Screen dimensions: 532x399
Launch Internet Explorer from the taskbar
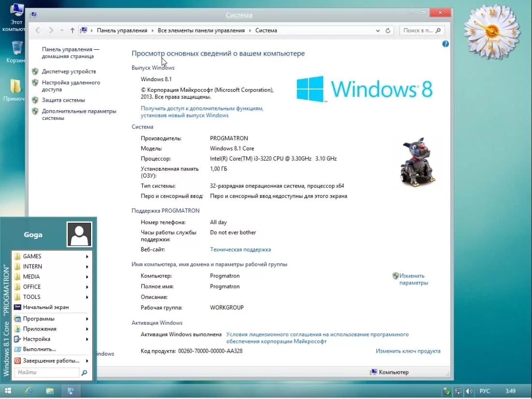click(x=29, y=391)
